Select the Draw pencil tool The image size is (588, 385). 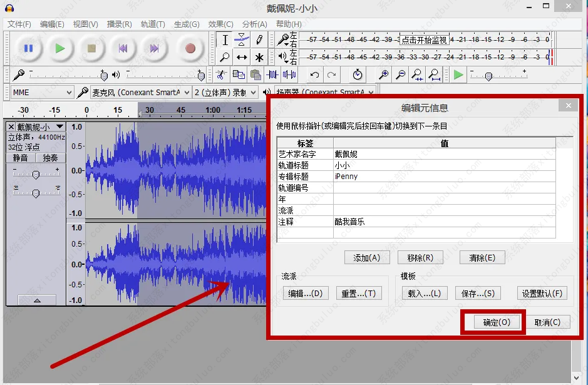pyautogui.click(x=259, y=39)
